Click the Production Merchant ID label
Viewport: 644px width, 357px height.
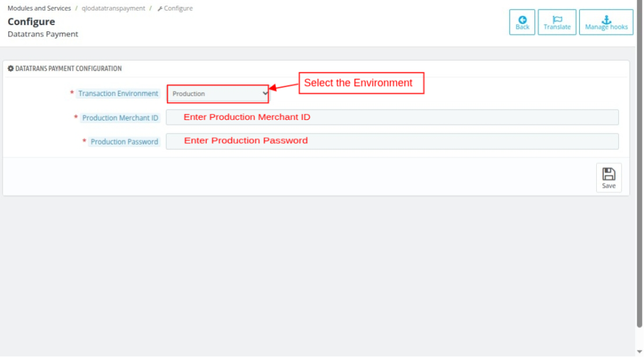click(x=120, y=118)
